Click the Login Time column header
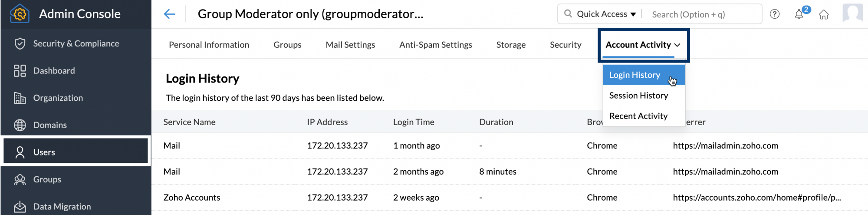The width and height of the screenshot is (868, 215). tap(413, 122)
